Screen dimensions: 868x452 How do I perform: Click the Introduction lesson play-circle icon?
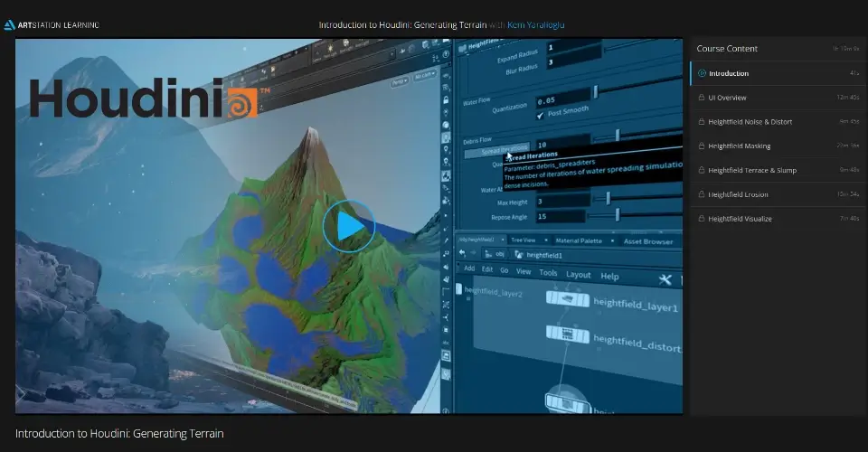pos(702,73)
